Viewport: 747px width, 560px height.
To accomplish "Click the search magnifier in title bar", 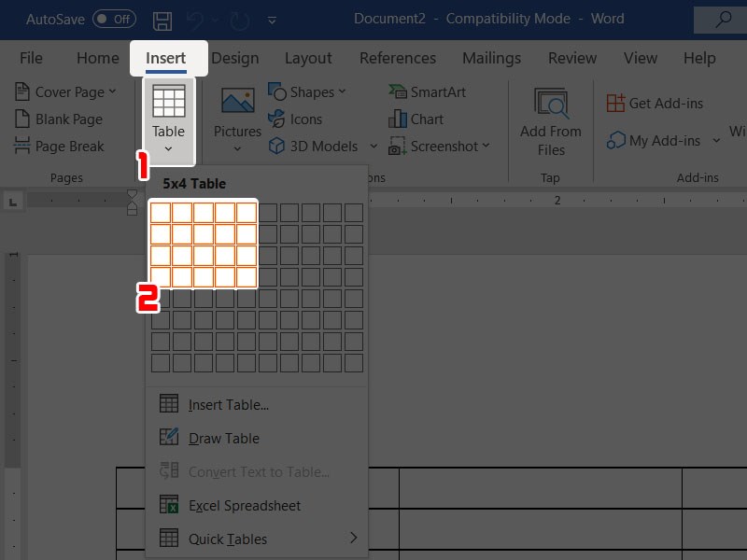I will tap(723, 20).
